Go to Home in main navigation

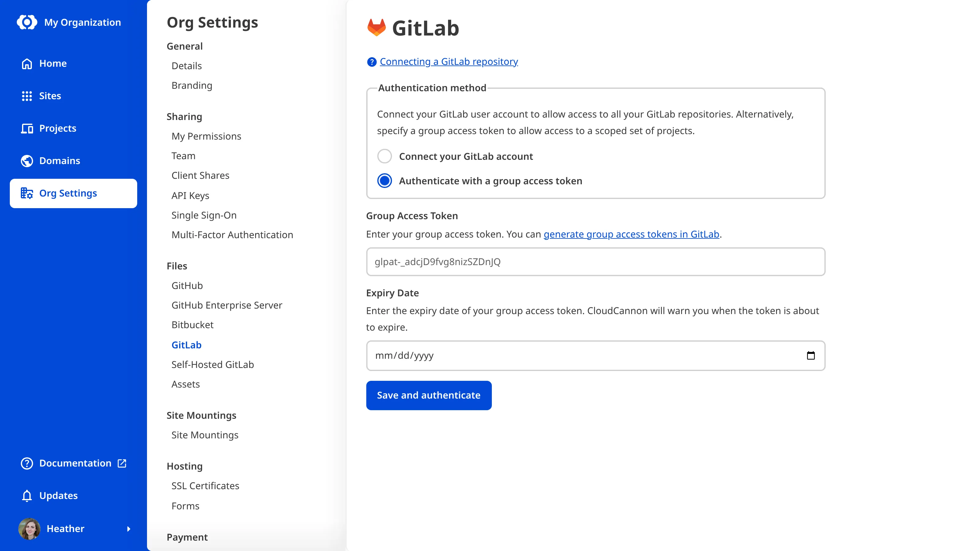click(x=73, y=63)
